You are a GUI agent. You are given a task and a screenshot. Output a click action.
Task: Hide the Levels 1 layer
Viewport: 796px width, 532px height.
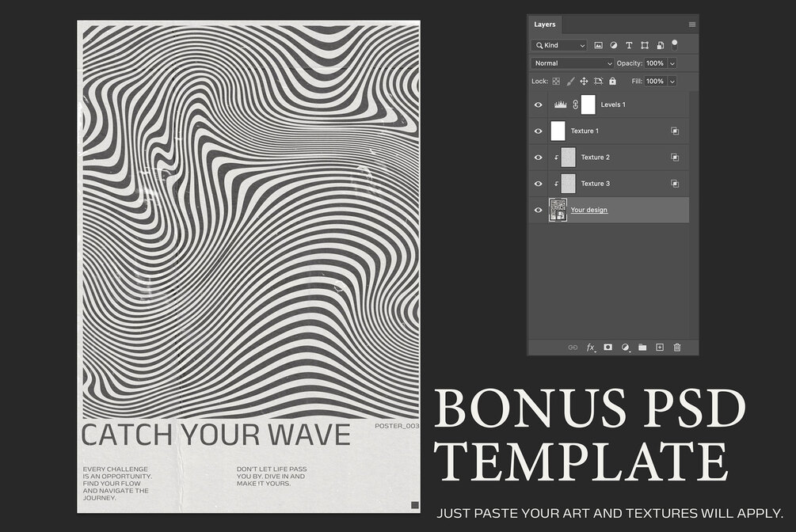(538, 104)
